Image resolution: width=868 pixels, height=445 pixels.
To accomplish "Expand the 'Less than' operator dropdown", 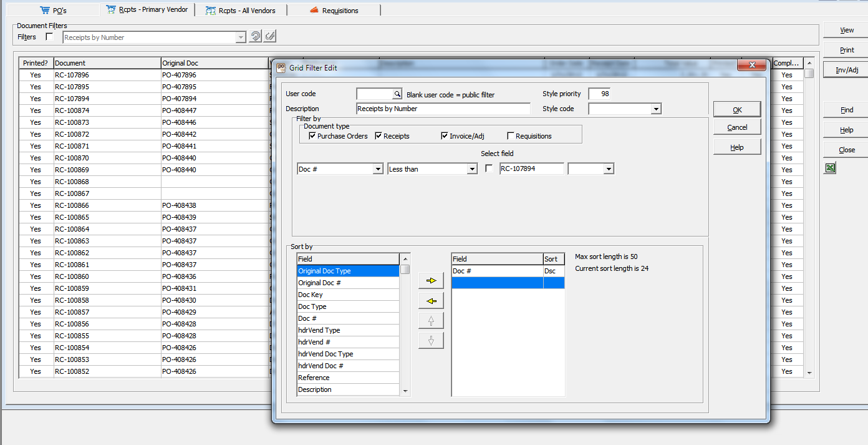I will pos(472,169).
